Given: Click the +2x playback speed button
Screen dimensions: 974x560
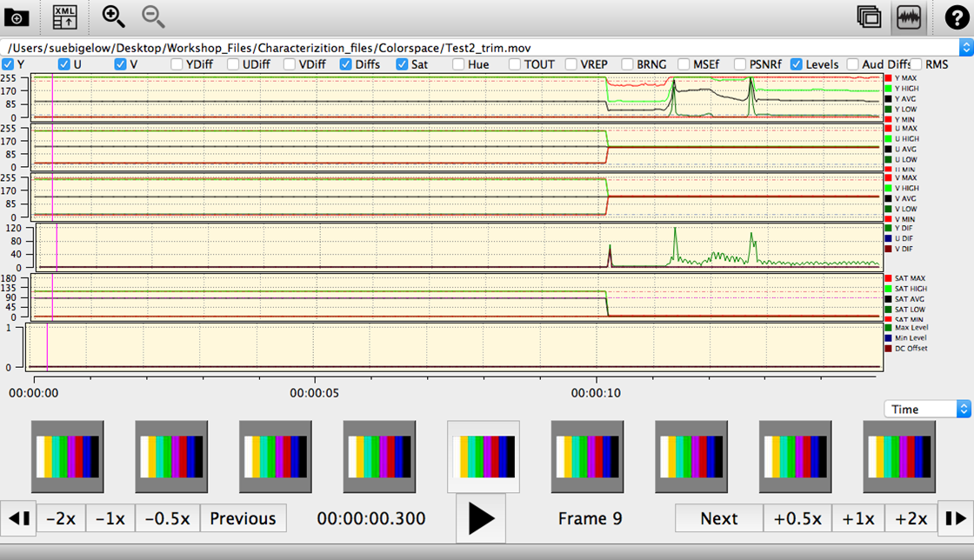Looking at the screenshot, I should point(911,518).
